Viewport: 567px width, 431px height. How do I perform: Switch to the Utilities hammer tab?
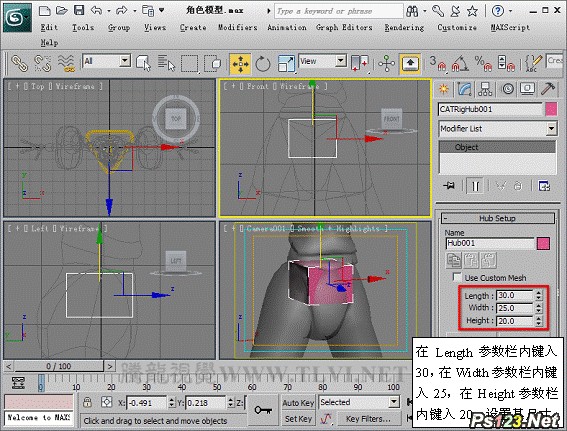pos(548,89)
